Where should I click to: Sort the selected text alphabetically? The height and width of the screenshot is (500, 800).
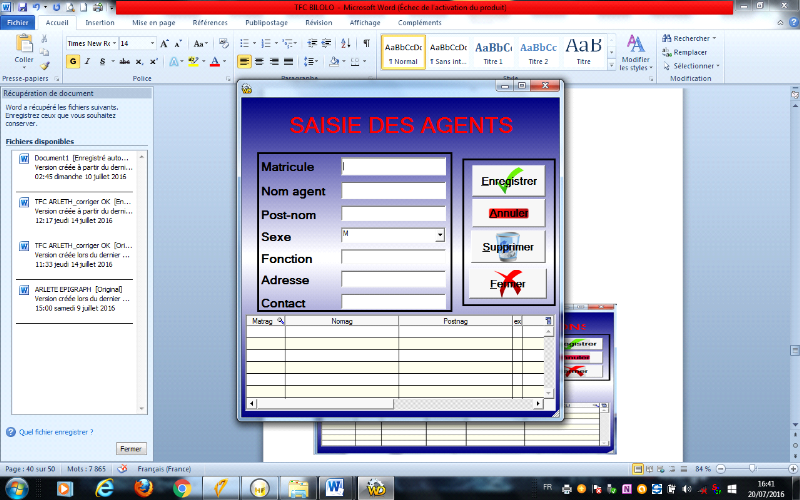click(x=345, y=43)
